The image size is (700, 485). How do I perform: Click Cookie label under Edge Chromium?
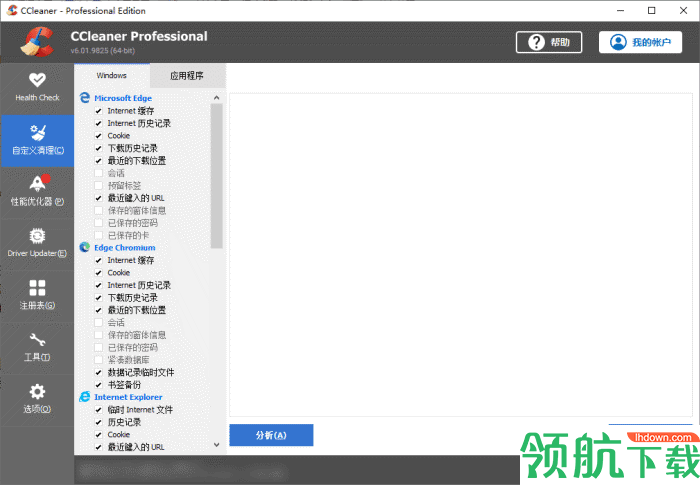point(119,273)
